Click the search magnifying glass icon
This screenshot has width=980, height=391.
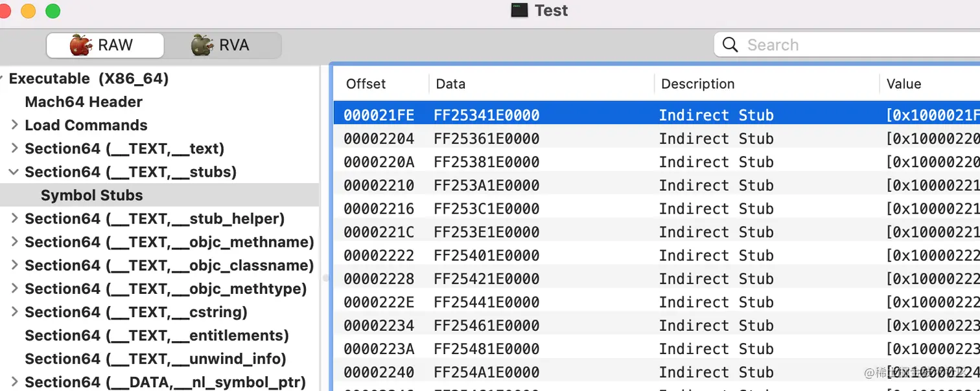730,45
